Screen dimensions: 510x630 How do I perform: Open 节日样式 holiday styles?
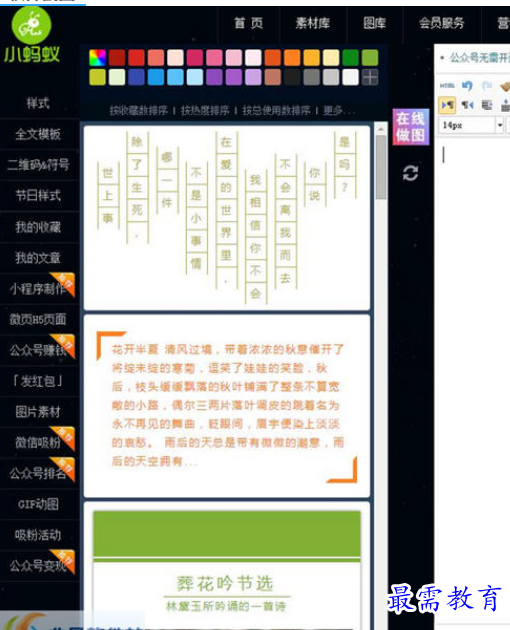click(39, 196)
